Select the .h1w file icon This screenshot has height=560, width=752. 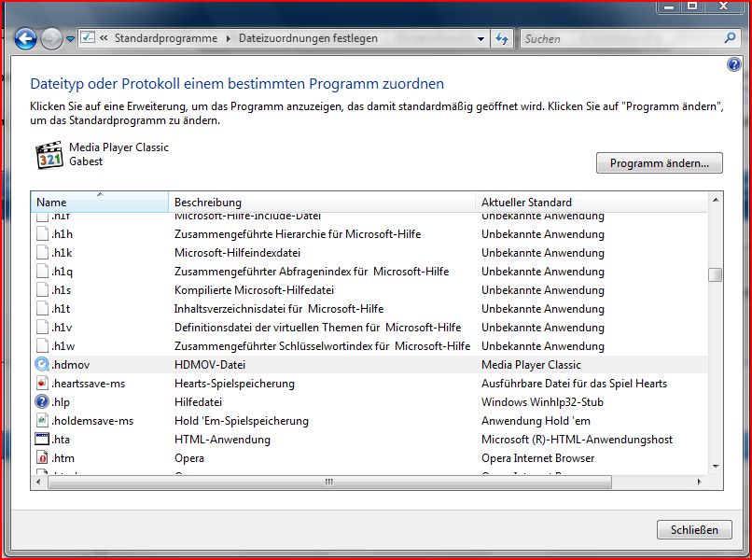pyautogui.click(x=43, y=346)
